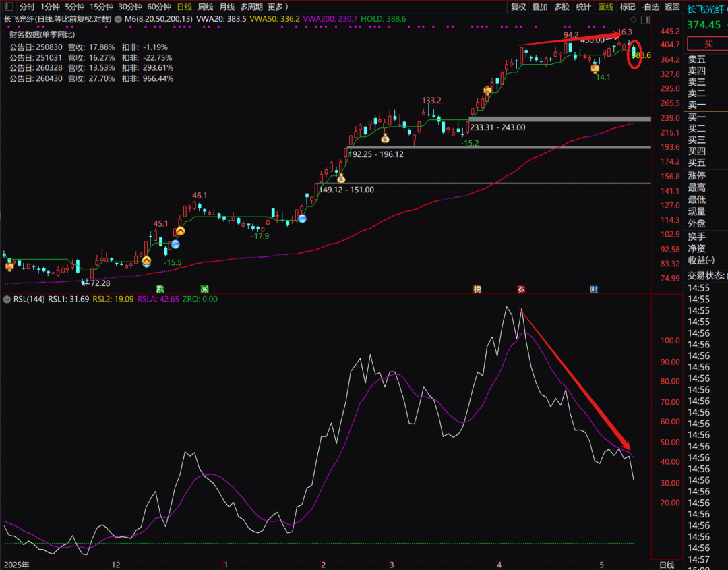Toggle the 叠加 overlay option
728x570 pixels.
click(x=539, y=7)
